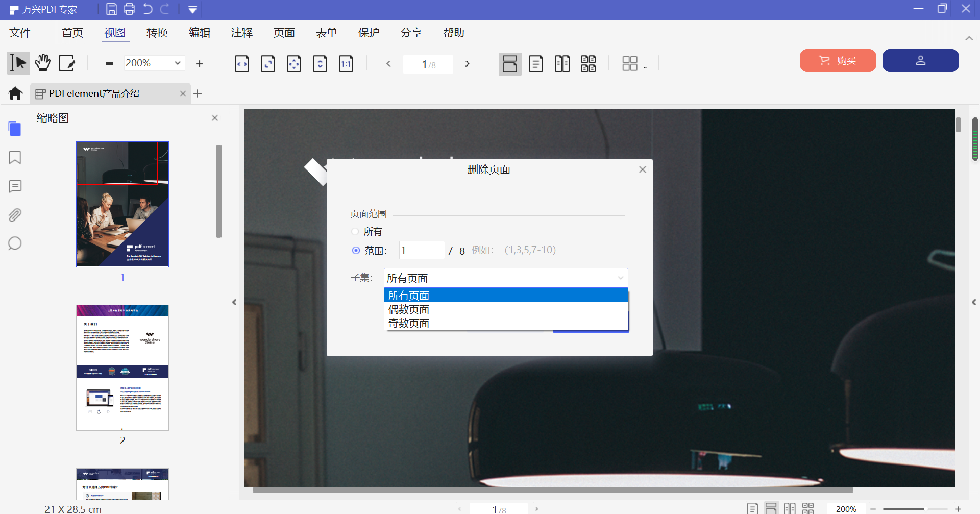Select the 范围 radio button
This screenshot has height=514, width=980.
[x=356, y=250]
